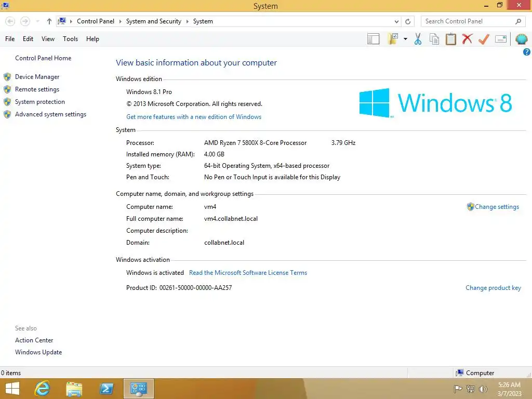Screen dimensions: 532x399
Task: Click the domain value collabnet.local
Action: 224,243
